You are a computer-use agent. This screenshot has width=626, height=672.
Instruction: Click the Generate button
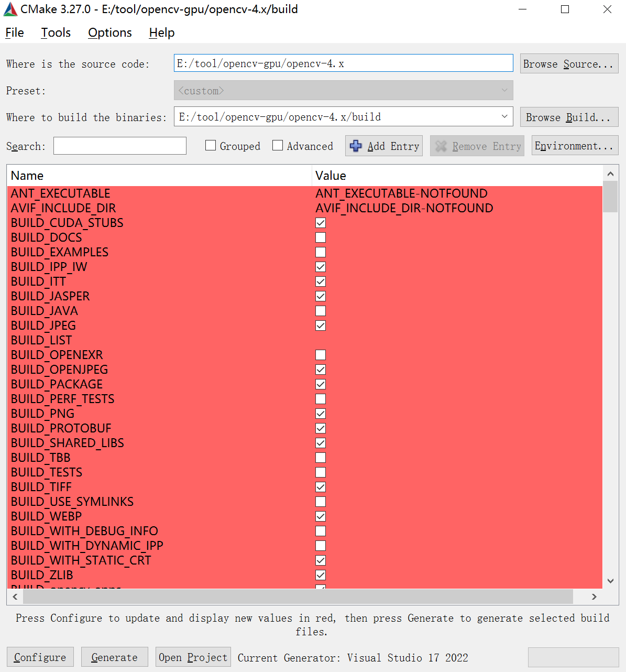114,657
